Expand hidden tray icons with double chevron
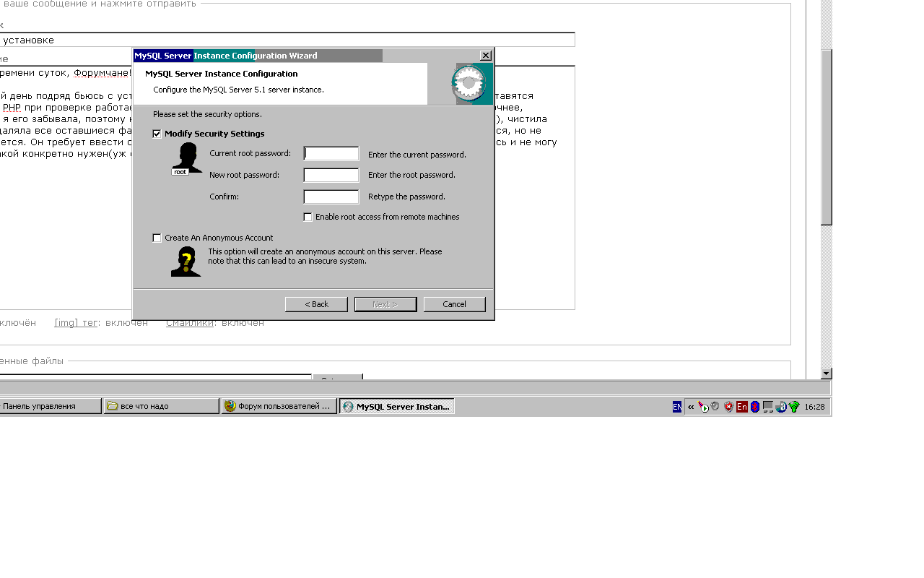 (x=691, y=407)
